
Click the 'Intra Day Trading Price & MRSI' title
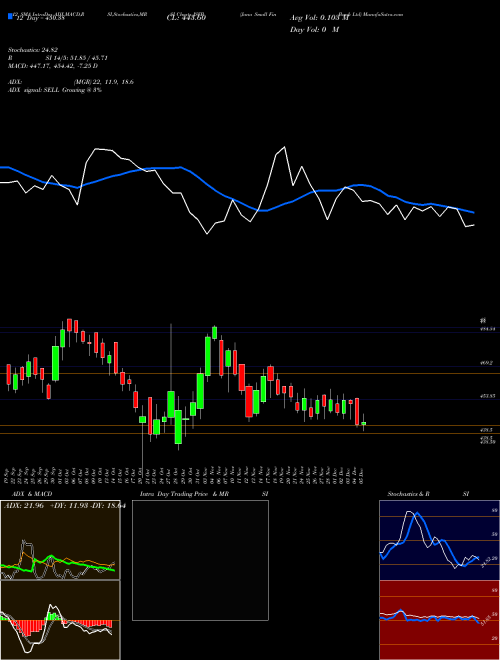[204, 494]
